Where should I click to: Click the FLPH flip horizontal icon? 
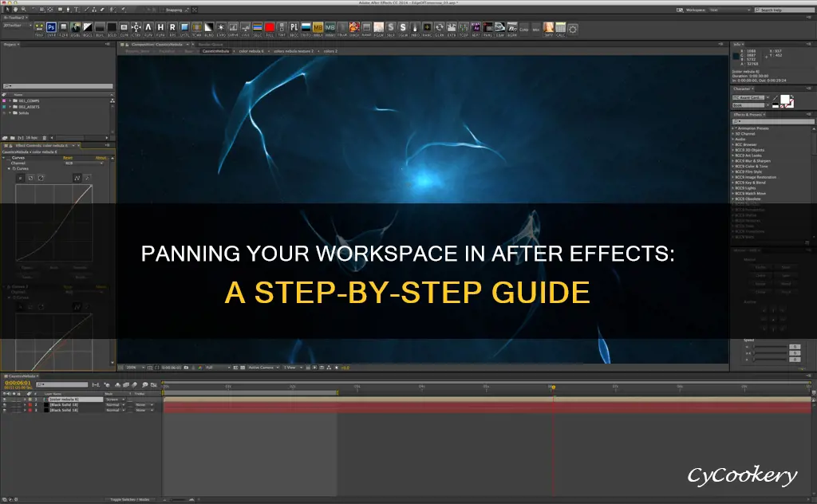pyautogui.click(x=160, y=27)
